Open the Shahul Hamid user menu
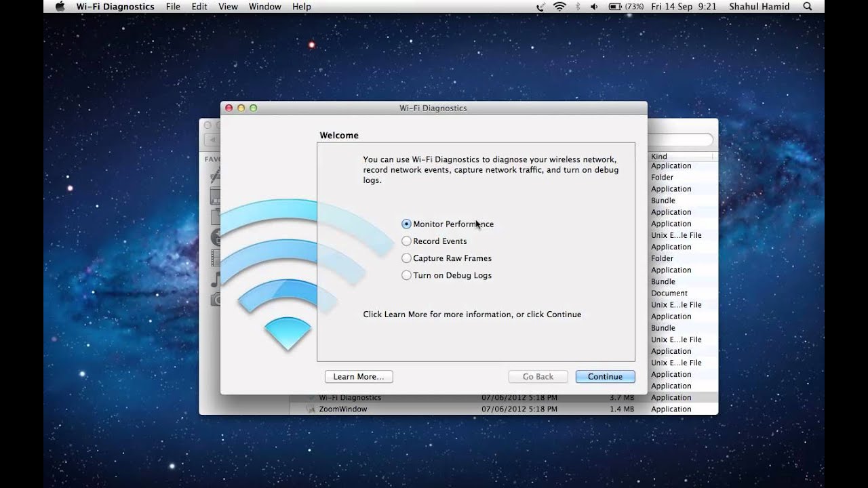This screenshot has width=868, height=488. click(x=759, y=7)
